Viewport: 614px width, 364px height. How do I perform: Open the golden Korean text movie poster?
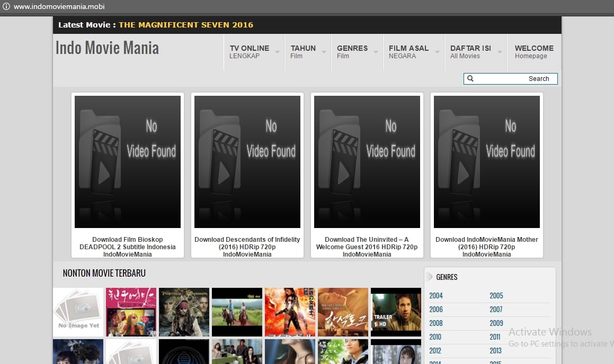343,312
